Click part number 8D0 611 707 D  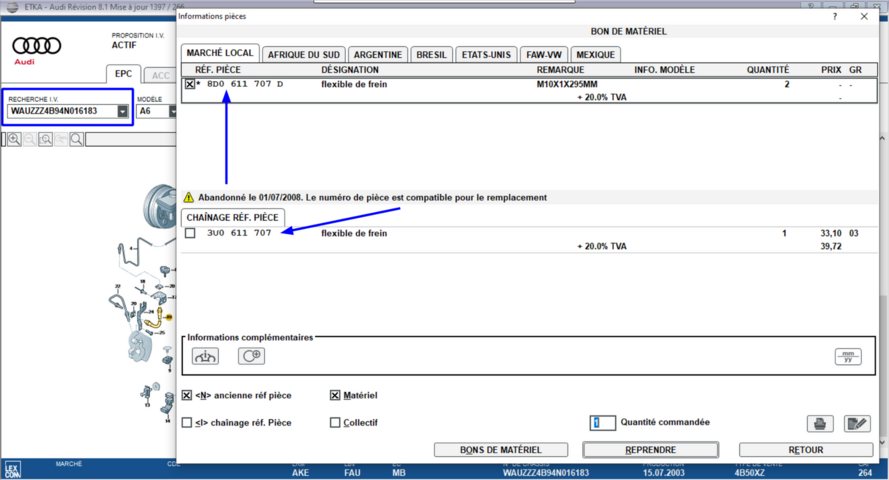point(245,84)
